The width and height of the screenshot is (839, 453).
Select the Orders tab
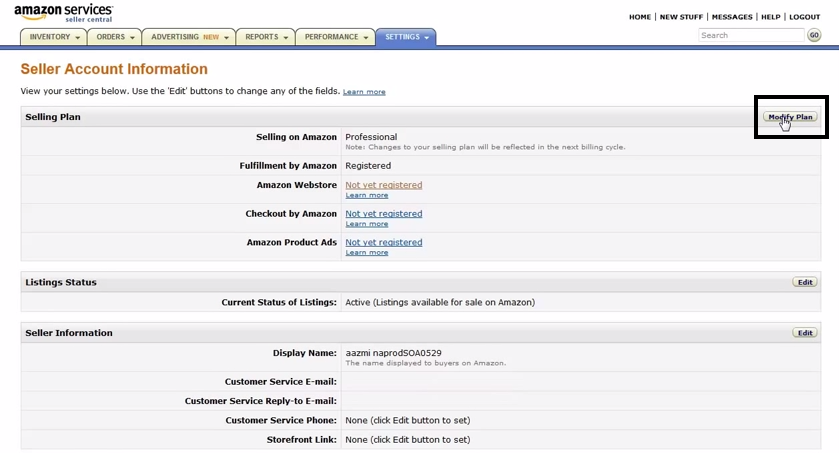coord(115,37)
